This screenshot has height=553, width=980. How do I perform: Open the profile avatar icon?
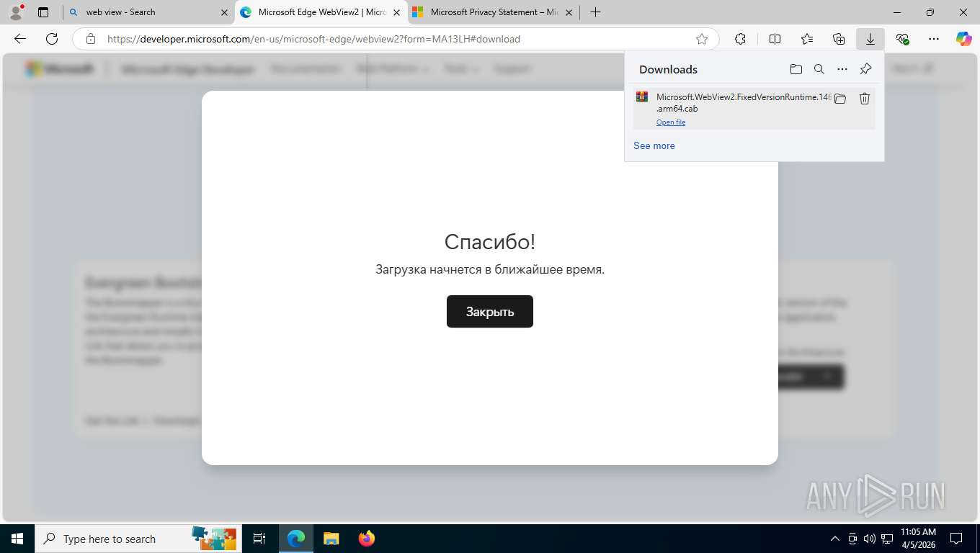click(15, 12)
